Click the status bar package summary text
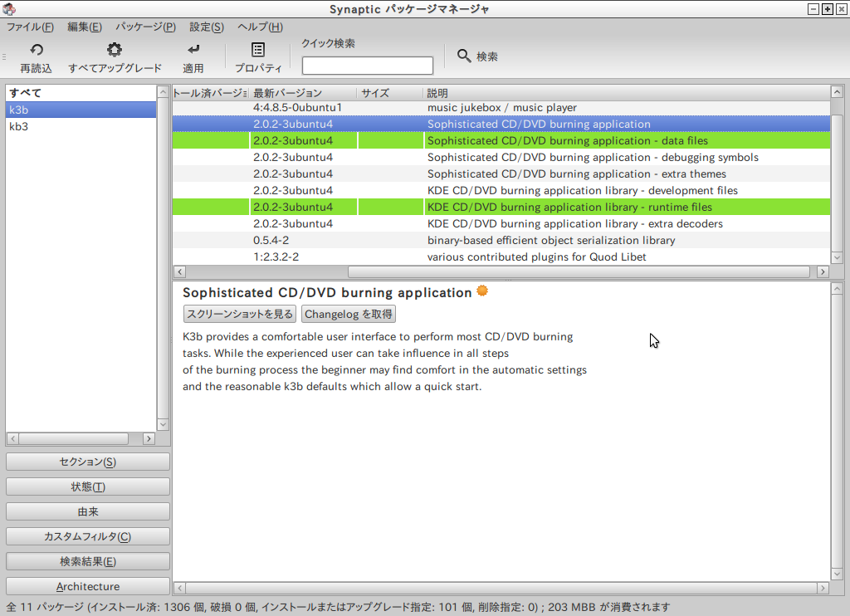This screenshot has width=850, height=616. click(338, 607)
